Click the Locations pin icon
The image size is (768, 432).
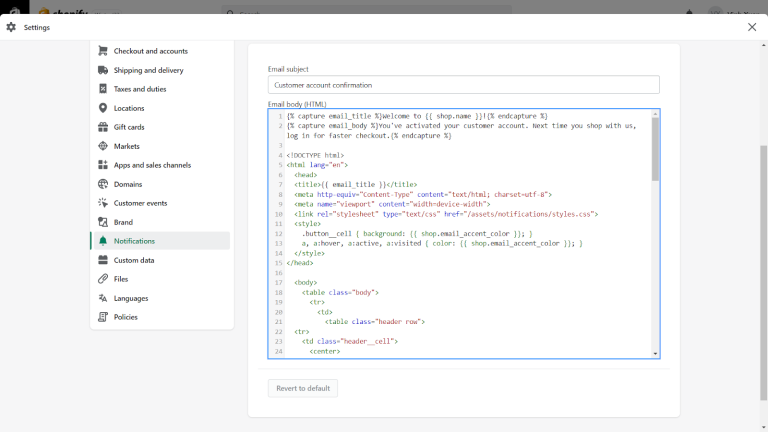[103, 108]
